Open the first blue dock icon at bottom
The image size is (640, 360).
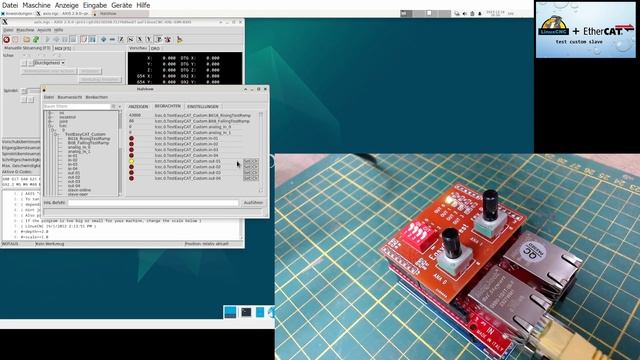tap(230, 312)
